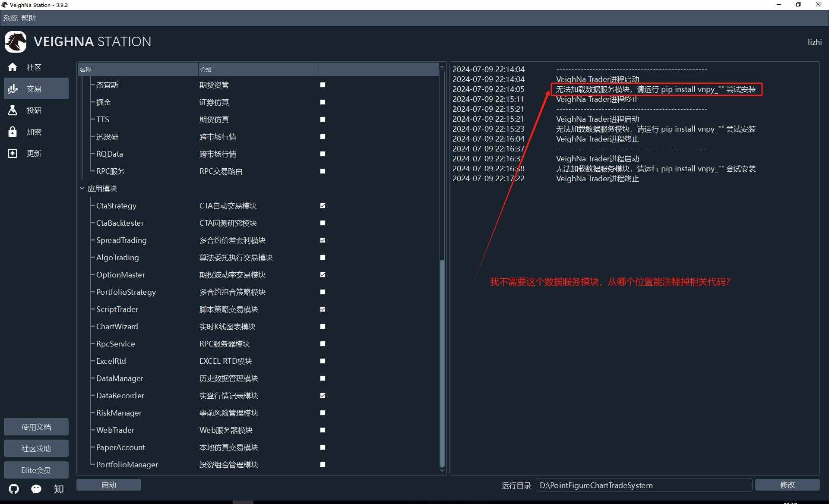Click the 介绍 column header
Viewport: 829px width, 504px height.
(258, 69)
